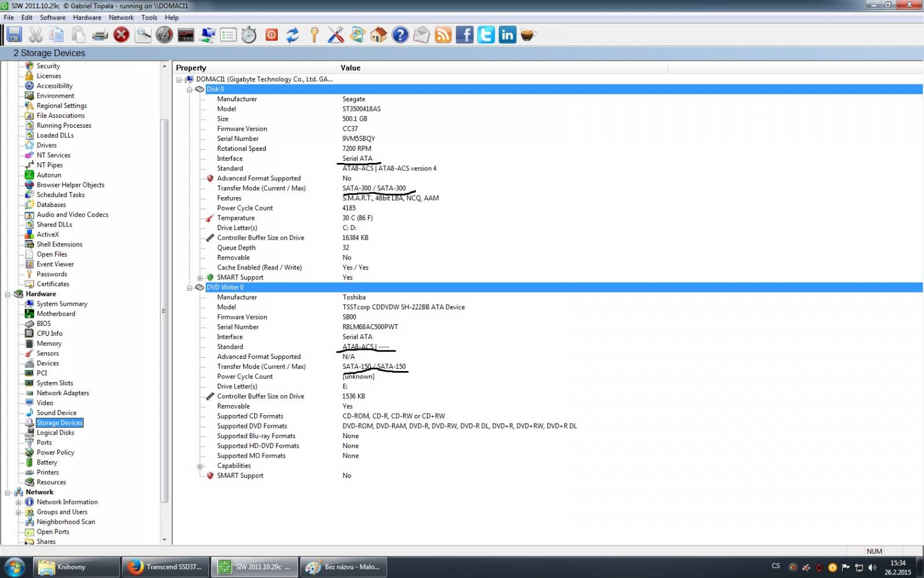
Task: Open the wrench and screwdriver tools icon
Action: 336,35
